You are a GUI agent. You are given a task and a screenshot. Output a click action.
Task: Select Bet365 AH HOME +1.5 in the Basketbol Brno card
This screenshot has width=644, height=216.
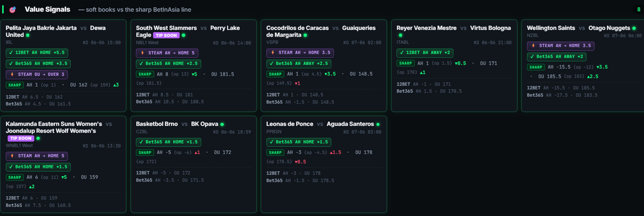click(169, 142)
